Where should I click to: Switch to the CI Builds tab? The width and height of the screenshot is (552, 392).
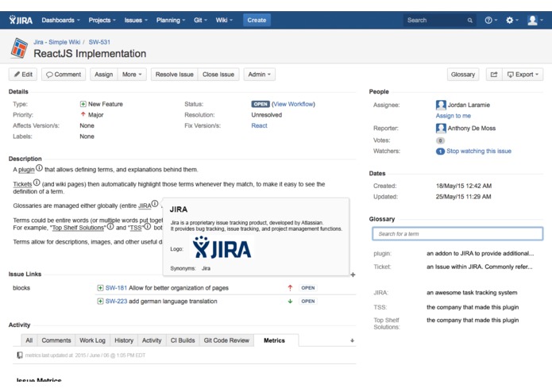click(183, 340)
